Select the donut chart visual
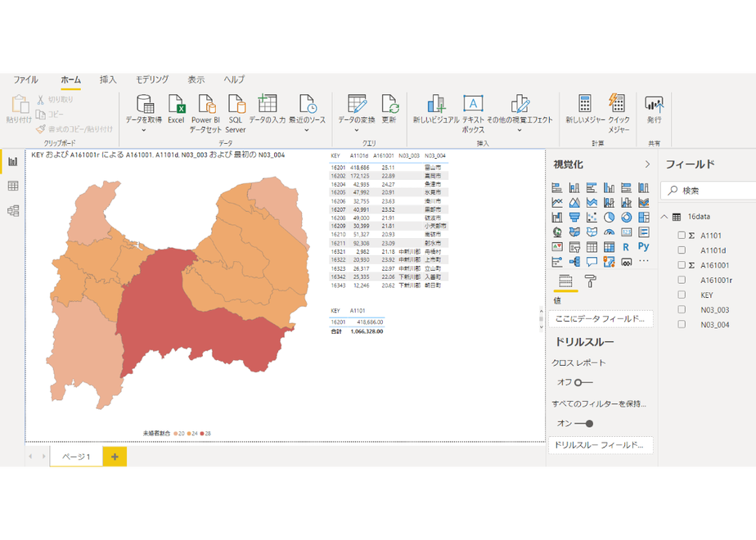The image size is (756, 540). tap(626, 218)
